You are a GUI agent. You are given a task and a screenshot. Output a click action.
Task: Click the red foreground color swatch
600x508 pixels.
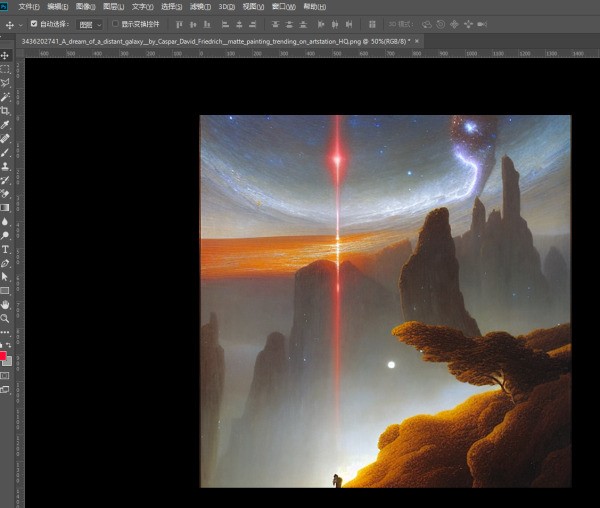click(x=3, y=356)
